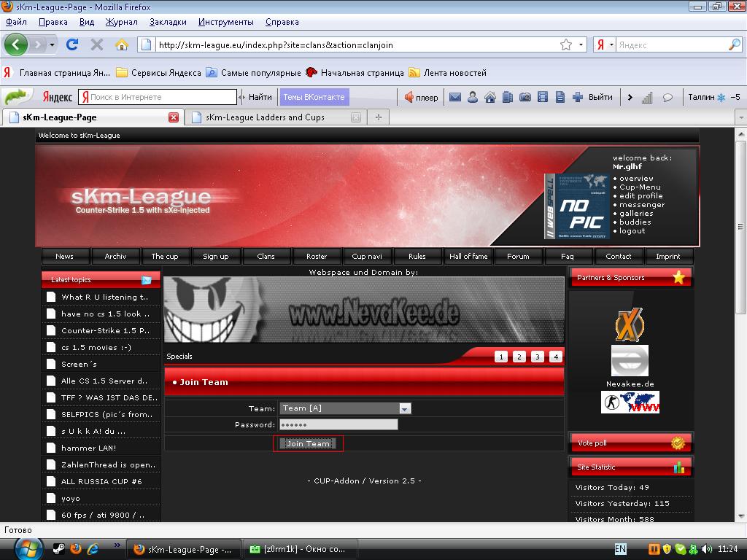Image resolution: width=747 pixels, height=560 pixels.
Task: Click the Rules navigation link
Action: (x=417, y=256)
